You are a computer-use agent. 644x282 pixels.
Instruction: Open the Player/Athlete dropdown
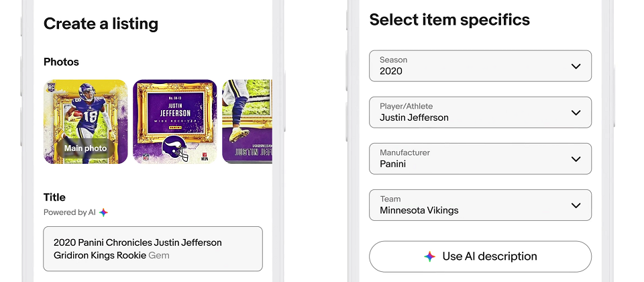click(480, 113)
